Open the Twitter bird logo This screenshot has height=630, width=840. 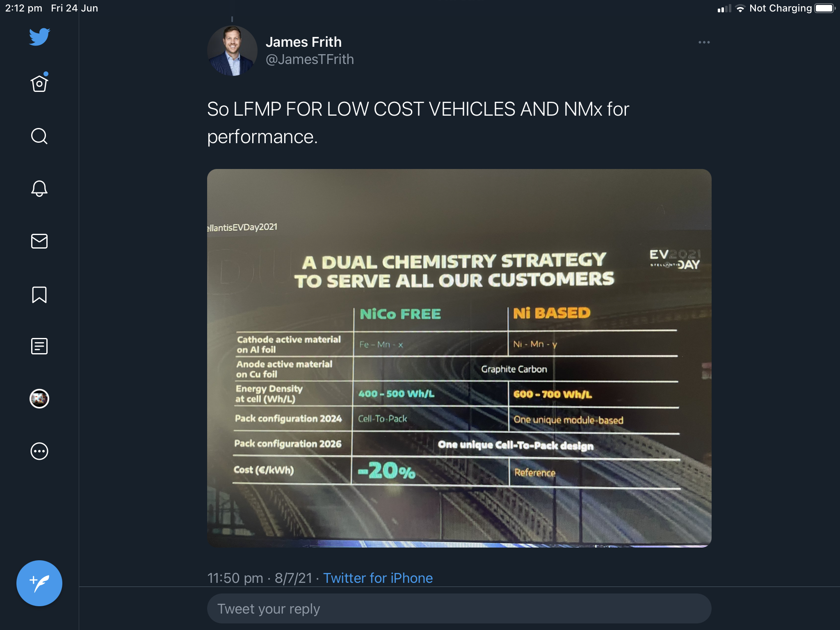coord(39,37)
